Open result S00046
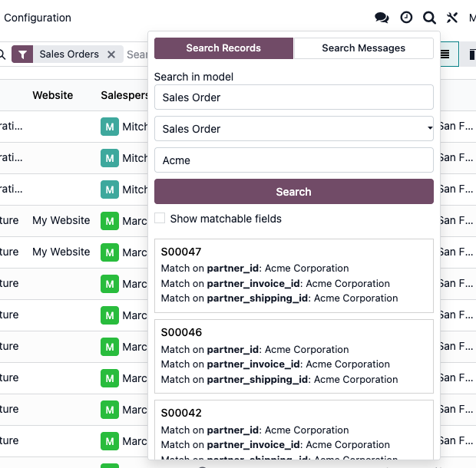 (x=293, y=357)
